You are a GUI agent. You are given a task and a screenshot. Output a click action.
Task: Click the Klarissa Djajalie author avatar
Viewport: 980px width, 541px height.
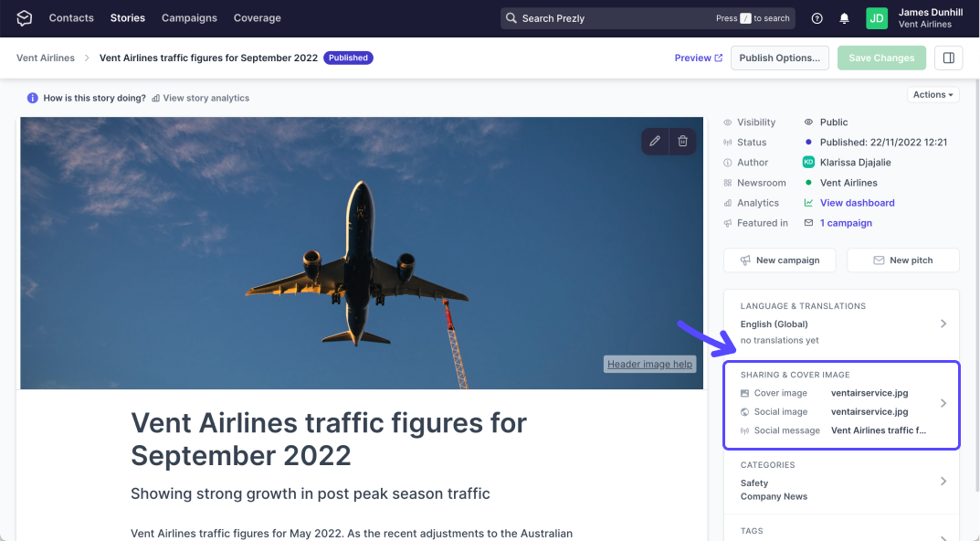coord(808,162)
